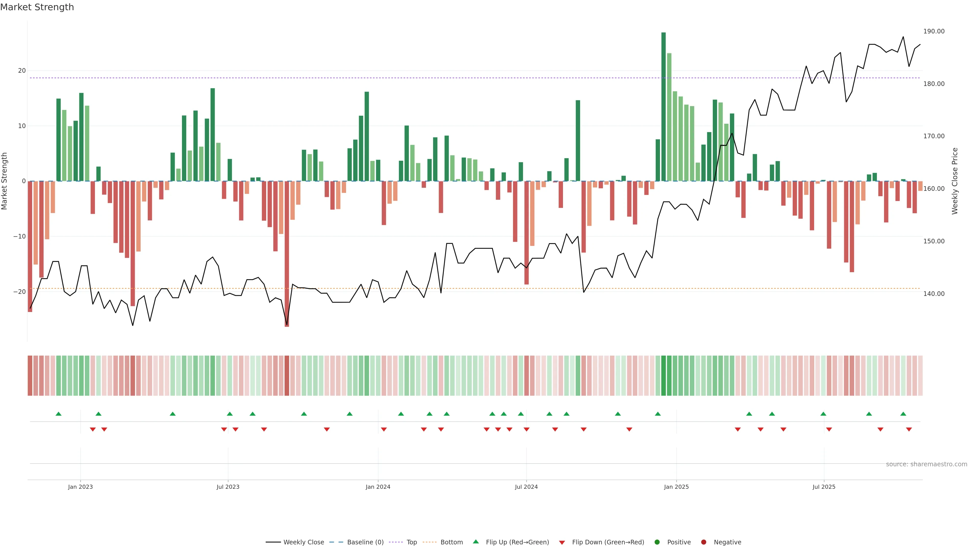
Task: Toggle the Bottom series legend label
Action: coord(451,542)
